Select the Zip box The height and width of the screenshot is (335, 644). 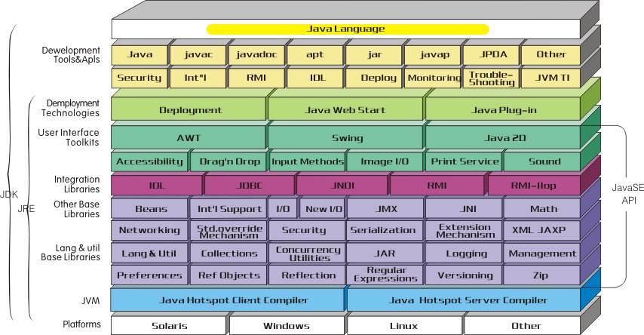pos(542,275)
